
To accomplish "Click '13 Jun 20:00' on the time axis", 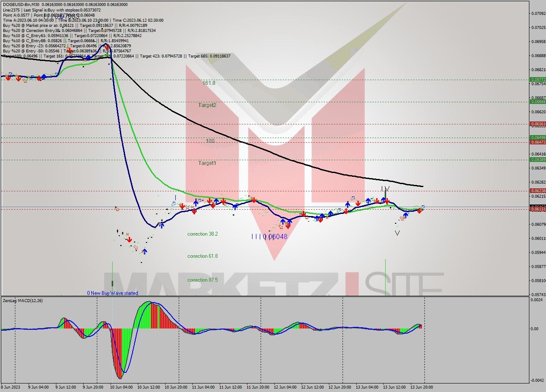I will pos(422,387).
